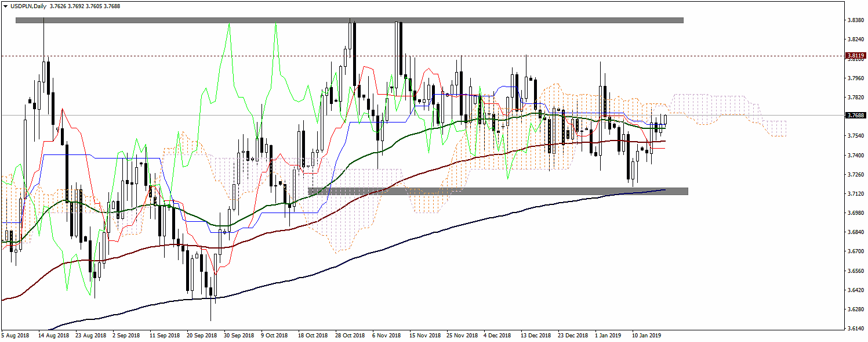
Task: Open the triangle menu beside USDPLN,Daily
Action: pyautogui.click(x=6, y=6)
